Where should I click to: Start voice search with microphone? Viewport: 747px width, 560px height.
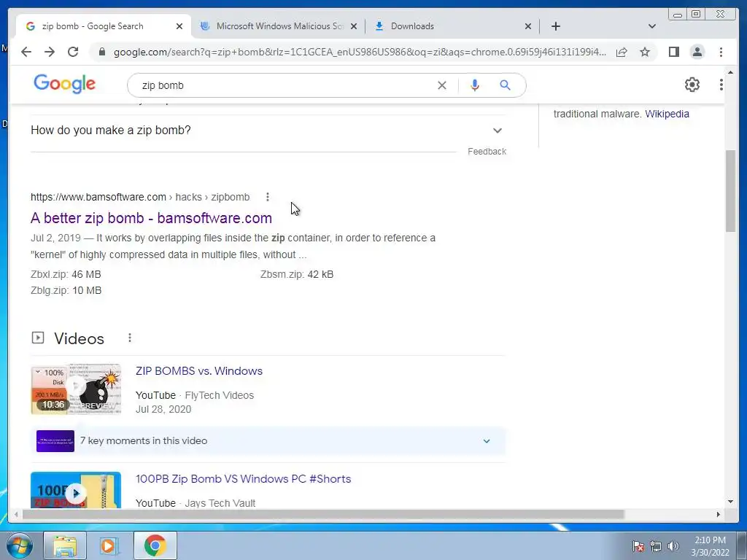tap(474, 85)
